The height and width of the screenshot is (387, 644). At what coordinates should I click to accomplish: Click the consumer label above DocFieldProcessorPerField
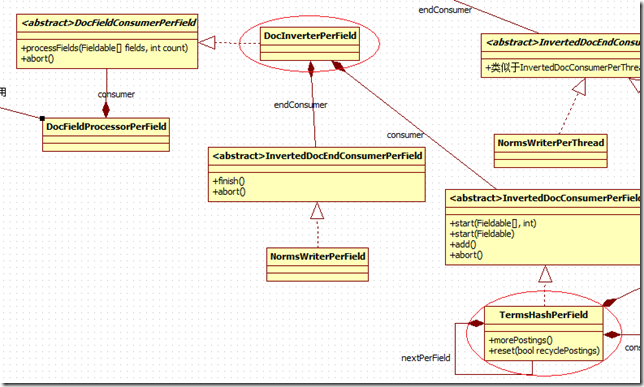(116, 94)
